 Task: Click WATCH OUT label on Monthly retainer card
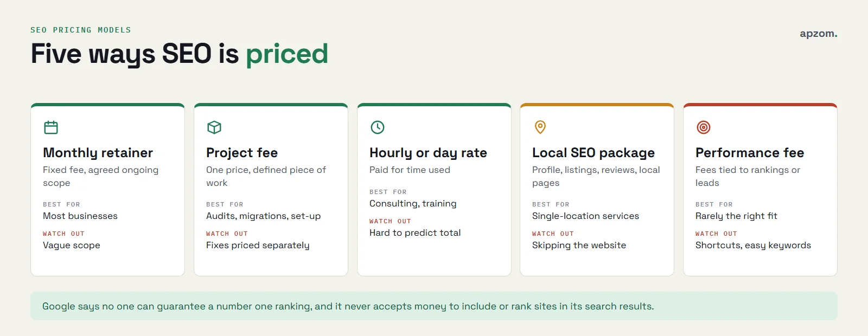pos(63,234)
